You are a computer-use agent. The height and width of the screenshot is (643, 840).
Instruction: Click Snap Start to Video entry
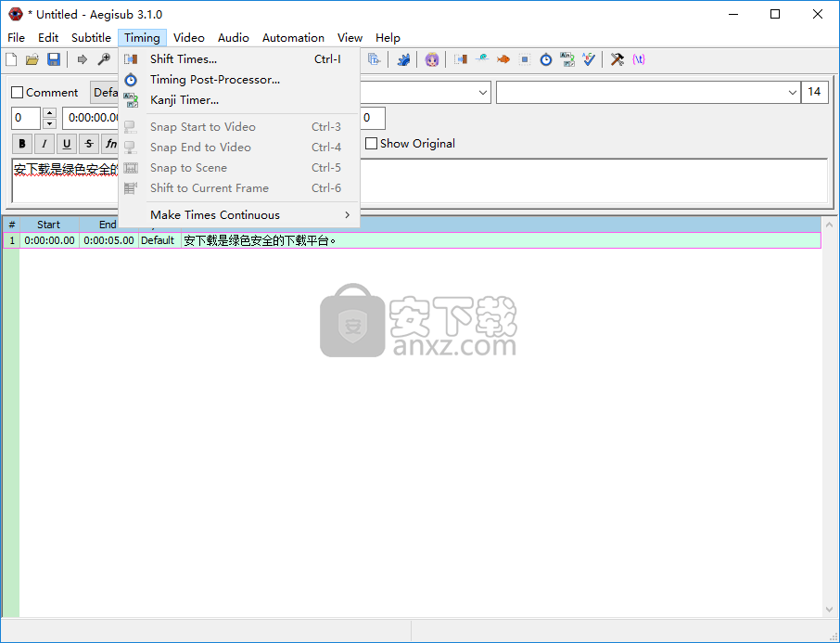click(239, 126)
